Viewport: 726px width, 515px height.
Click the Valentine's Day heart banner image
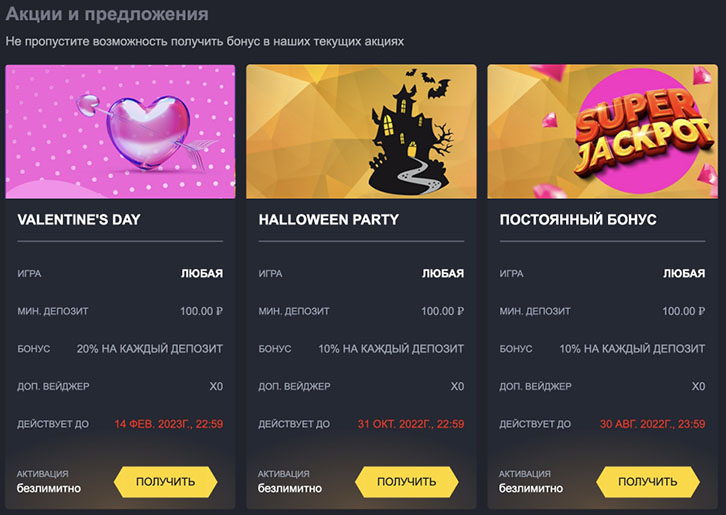tap(120, 132)
